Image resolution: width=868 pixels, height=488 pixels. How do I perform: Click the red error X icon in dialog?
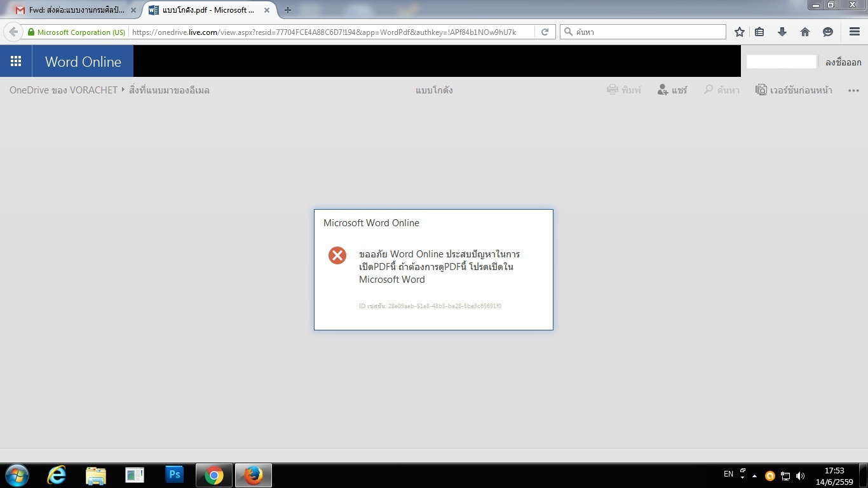pos(337,255)
